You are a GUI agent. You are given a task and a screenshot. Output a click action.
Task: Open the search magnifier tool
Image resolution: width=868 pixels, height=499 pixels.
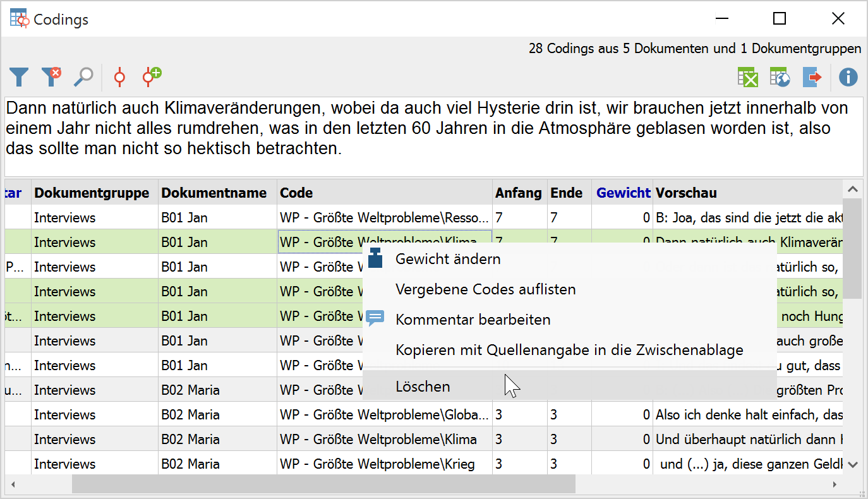coord(83,77)
